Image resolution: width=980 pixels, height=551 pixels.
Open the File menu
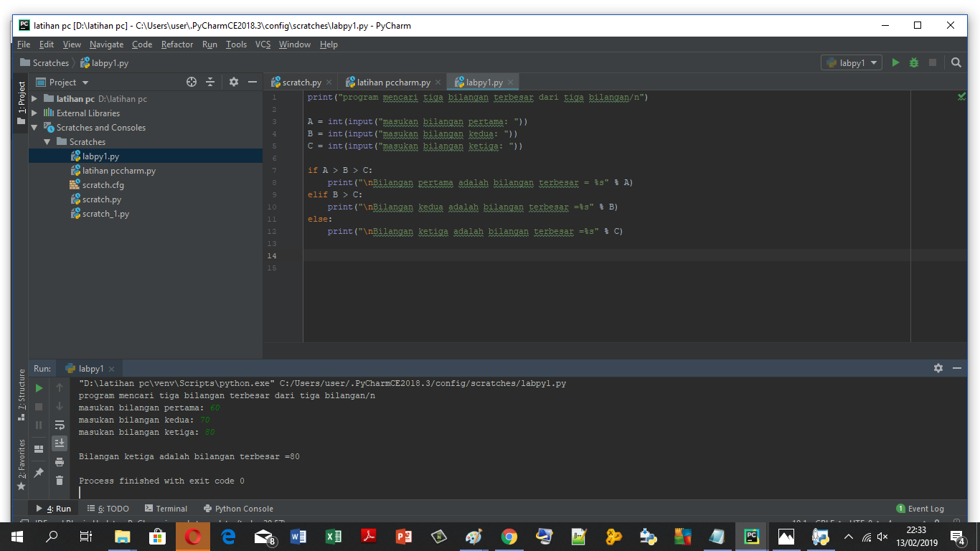coord(24,44)
